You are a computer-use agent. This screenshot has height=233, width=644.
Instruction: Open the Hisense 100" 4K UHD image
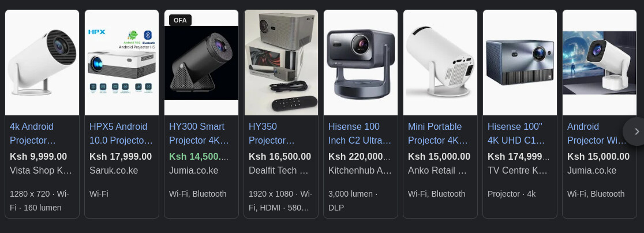(x=520, y=62)
